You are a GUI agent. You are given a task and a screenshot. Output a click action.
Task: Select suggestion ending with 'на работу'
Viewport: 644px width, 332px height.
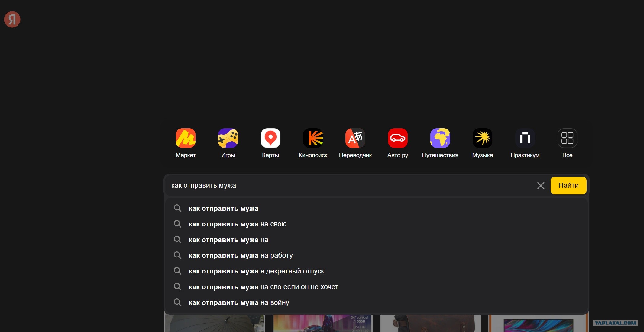point(377,256)
